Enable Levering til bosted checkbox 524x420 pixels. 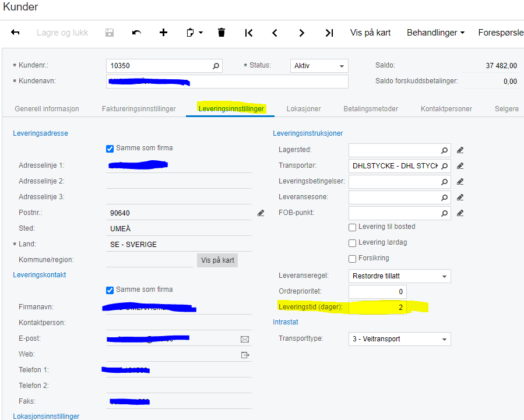coord(352,227)
